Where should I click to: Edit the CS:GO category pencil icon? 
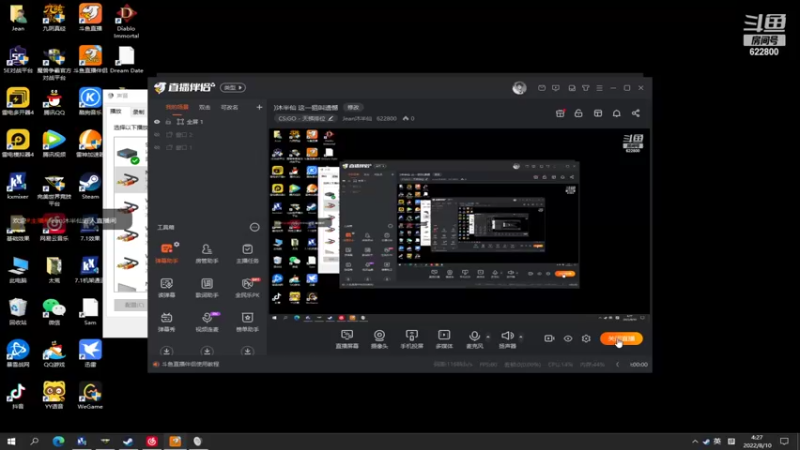pyautogui.click(x=331, y=118)
